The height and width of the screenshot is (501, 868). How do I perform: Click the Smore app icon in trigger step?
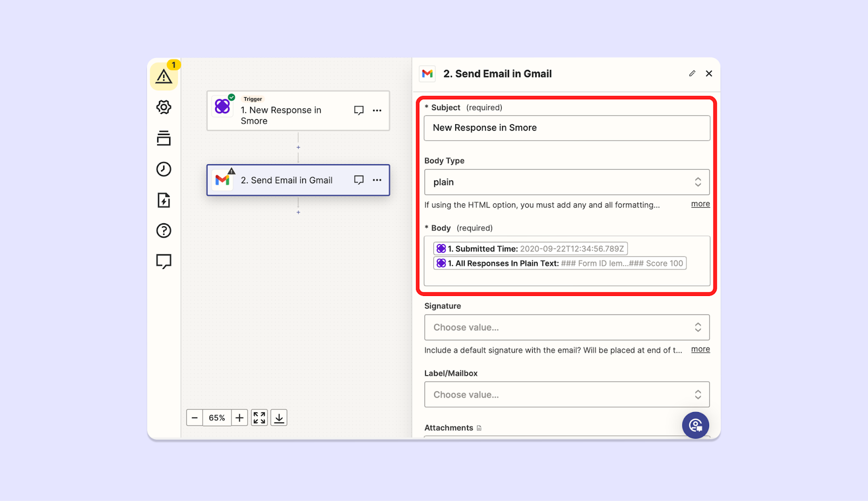tap(222, 106)
